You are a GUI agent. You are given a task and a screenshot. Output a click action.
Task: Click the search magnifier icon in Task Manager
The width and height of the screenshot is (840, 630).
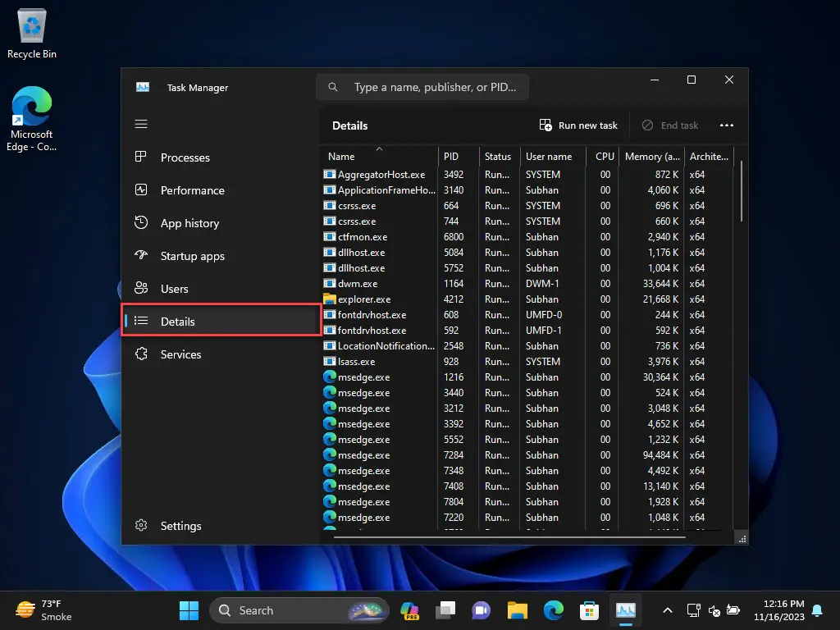point(333,87)
